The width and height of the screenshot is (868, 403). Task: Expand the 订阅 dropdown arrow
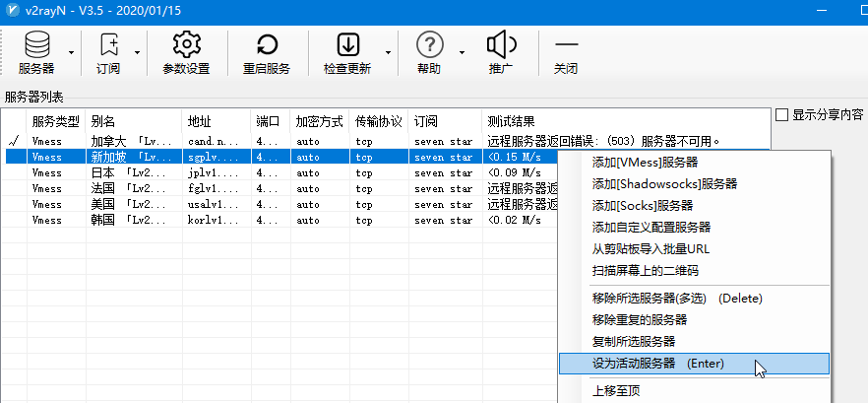click(x=138, y=52)
